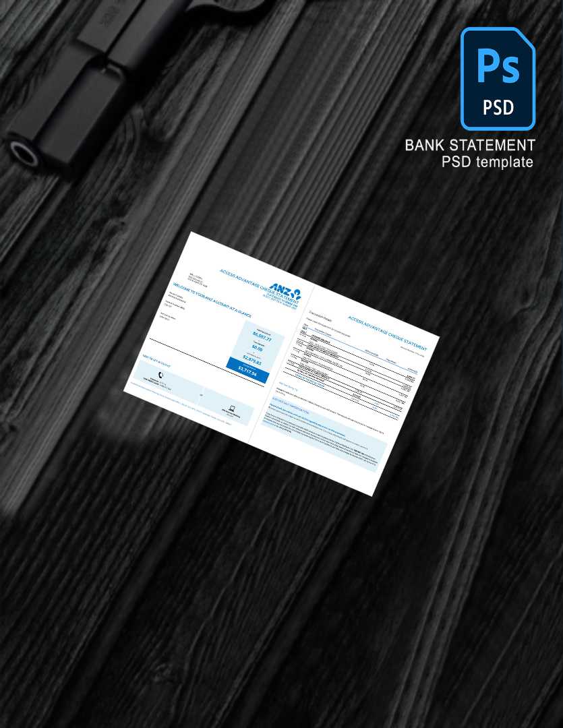The height and width of the screenshot is (728, 563).
Task: Click the phone icon in the contact box
Action: click(160, 375)
